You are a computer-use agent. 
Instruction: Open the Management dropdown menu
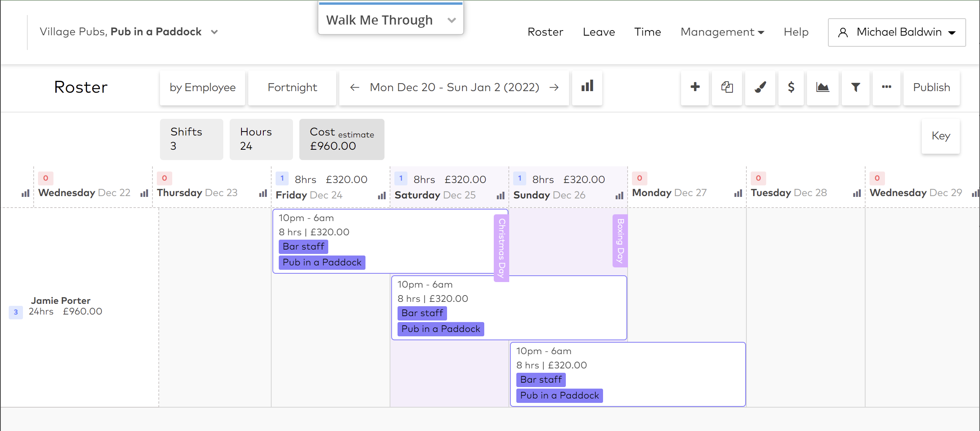pyautogui.click(x=722, y=32)
